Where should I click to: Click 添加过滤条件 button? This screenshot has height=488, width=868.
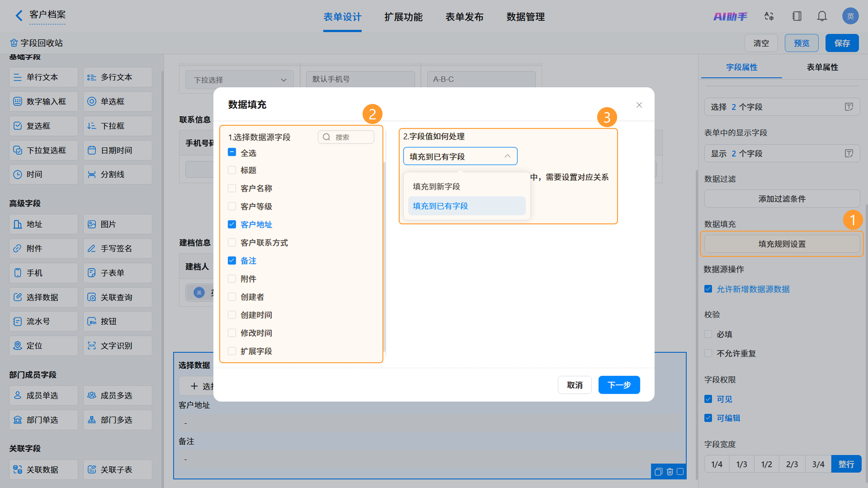pos(782,199)
